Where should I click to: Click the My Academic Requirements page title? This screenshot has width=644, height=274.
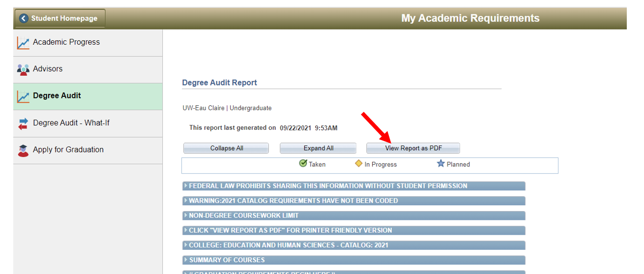click(x=470, y=18)
